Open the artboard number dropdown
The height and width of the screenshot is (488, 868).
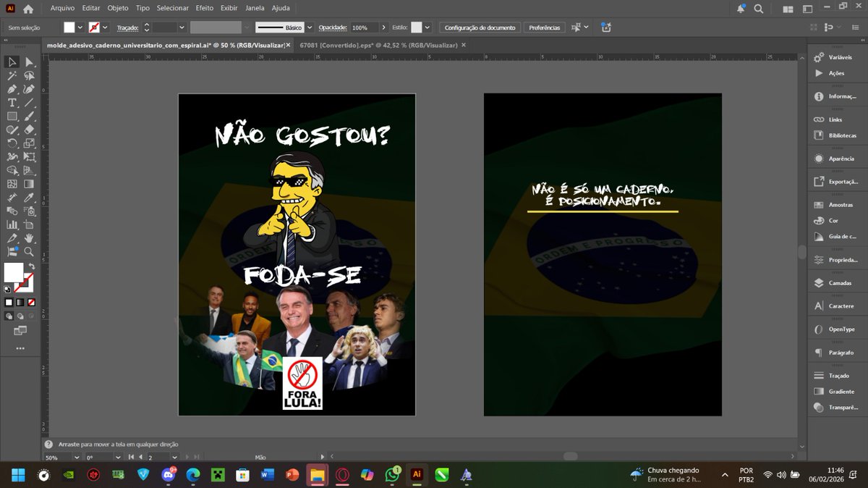click(x=174, y=458)
